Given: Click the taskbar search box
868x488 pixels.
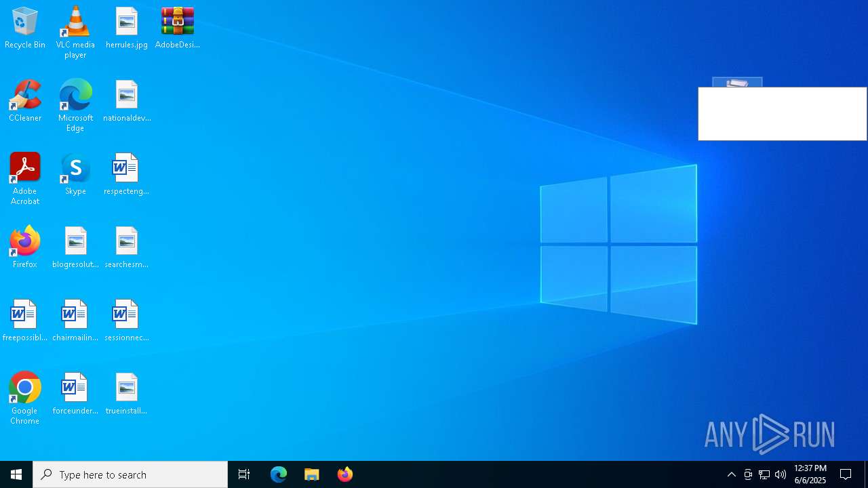Looking at the screenshot, I should point(130,474).
